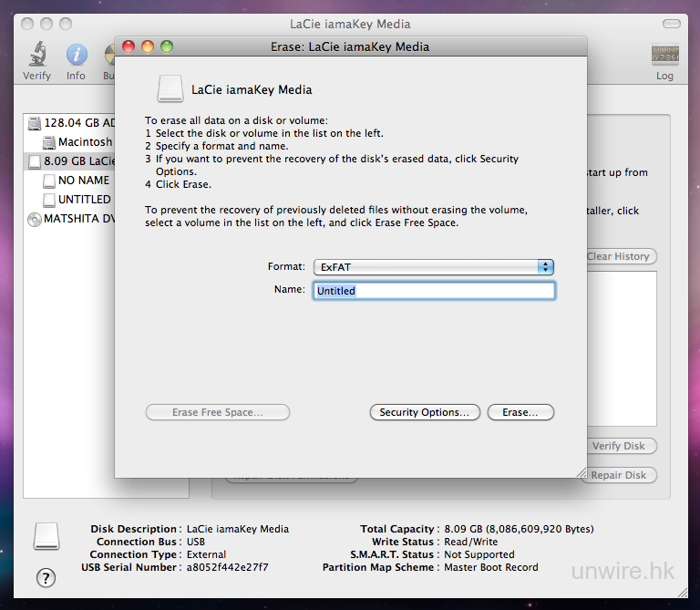
Task: Open the Info toolbar icon
Action: (x=76, y=57)
